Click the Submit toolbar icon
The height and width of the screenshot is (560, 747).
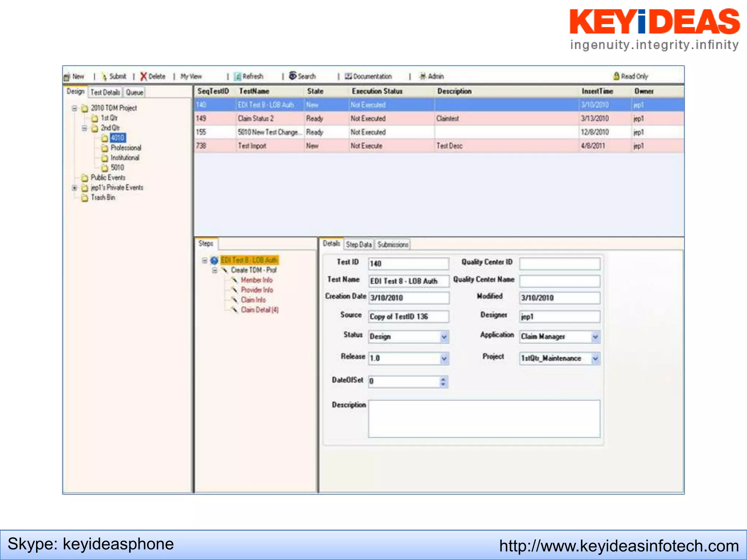pyautogui.click(x=104, y=77)
